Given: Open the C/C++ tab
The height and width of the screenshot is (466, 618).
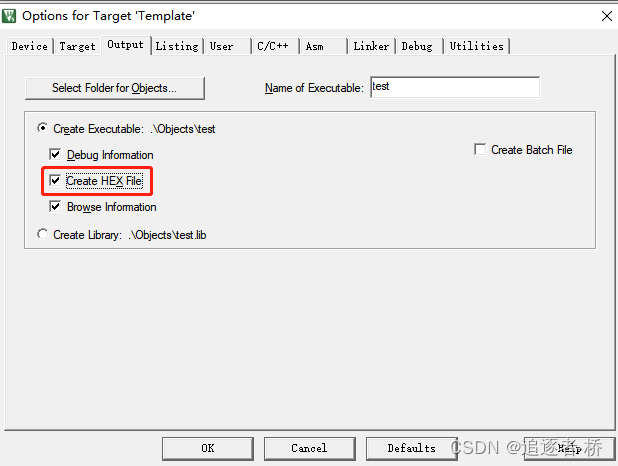Looking at the screenshot, I should (275, 47).
